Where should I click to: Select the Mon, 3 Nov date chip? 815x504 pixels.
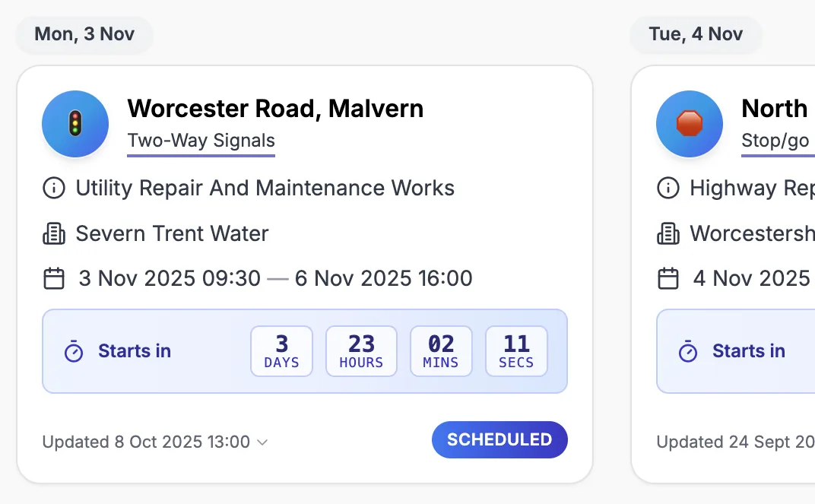pos(84,34)
